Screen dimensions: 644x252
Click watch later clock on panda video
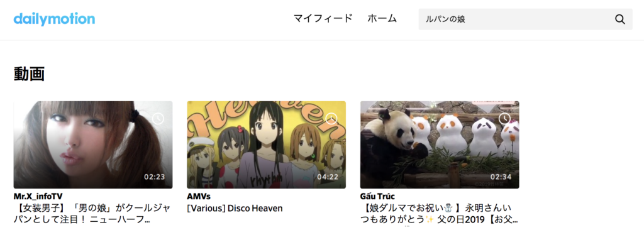point(504,119)
